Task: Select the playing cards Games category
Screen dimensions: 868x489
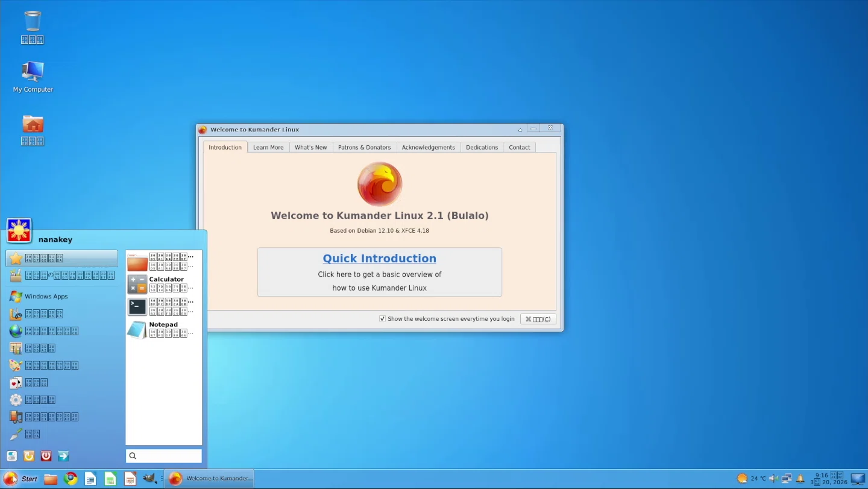Action: pyautogui.click(x=61, y=382)
